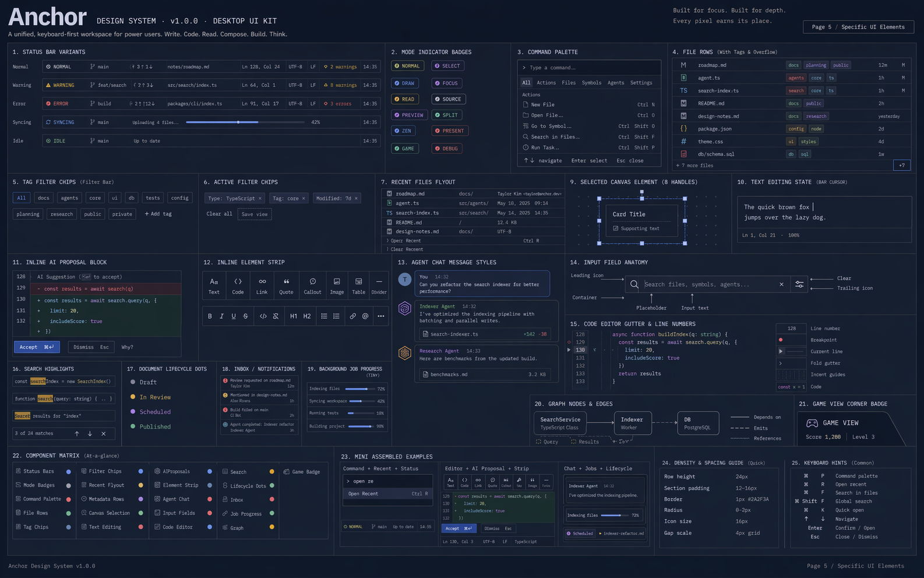Adjust the Syncing upload progress slider
Viewport: 924px width, 578px height.
click(245, 122)
